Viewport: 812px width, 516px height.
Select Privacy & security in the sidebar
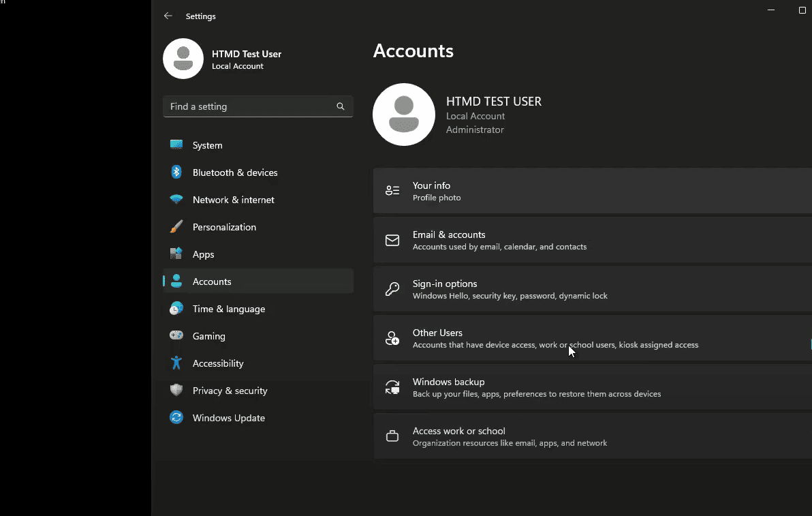230,391
